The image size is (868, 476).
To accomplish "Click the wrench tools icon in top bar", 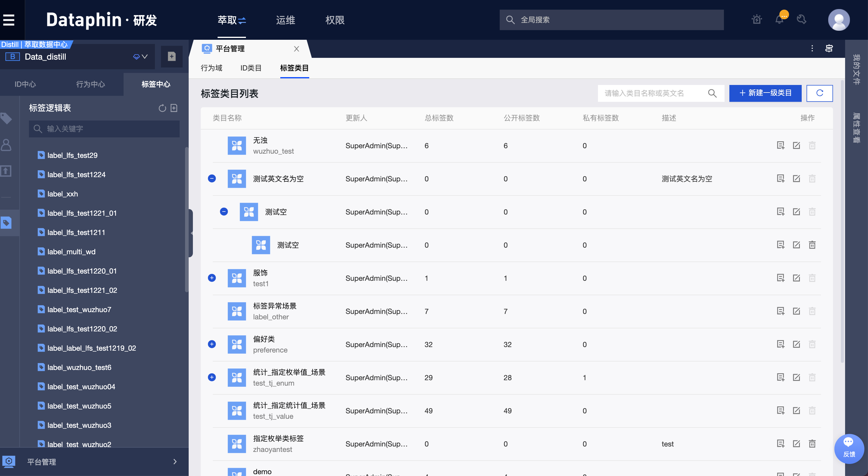I will [x=802, y=20].
